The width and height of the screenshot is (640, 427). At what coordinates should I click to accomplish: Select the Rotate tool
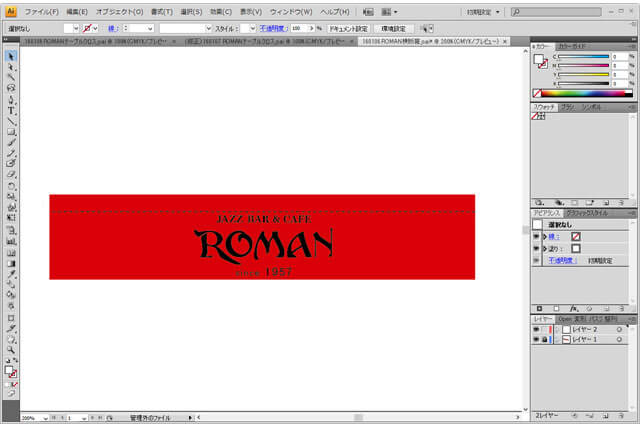pos(11,186)
